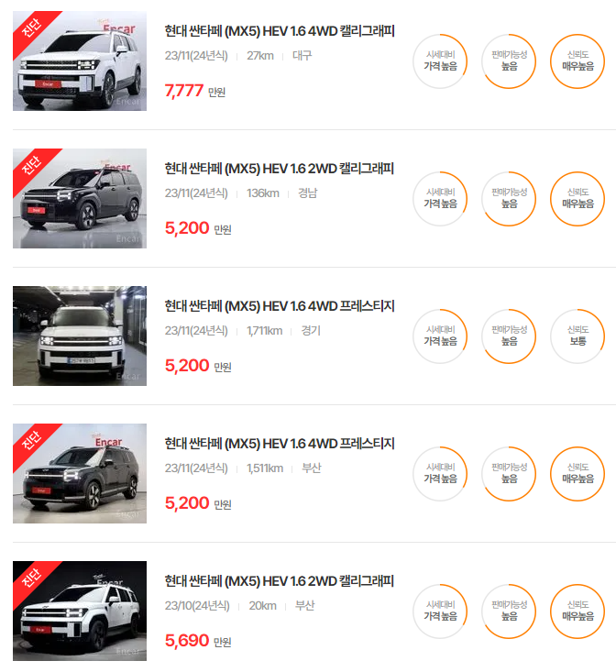
Task: Open the white Santa Fe thumbnail priced 7,777
Action: [x=80, y=61]
